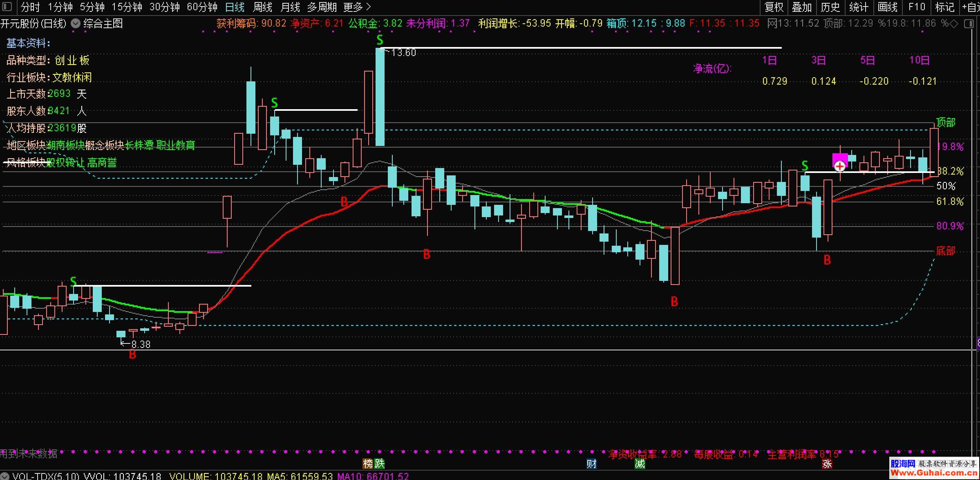This screenshot has width=980, height=480.
Task: Click the 减 event marker icon
Action: [640, 464]
